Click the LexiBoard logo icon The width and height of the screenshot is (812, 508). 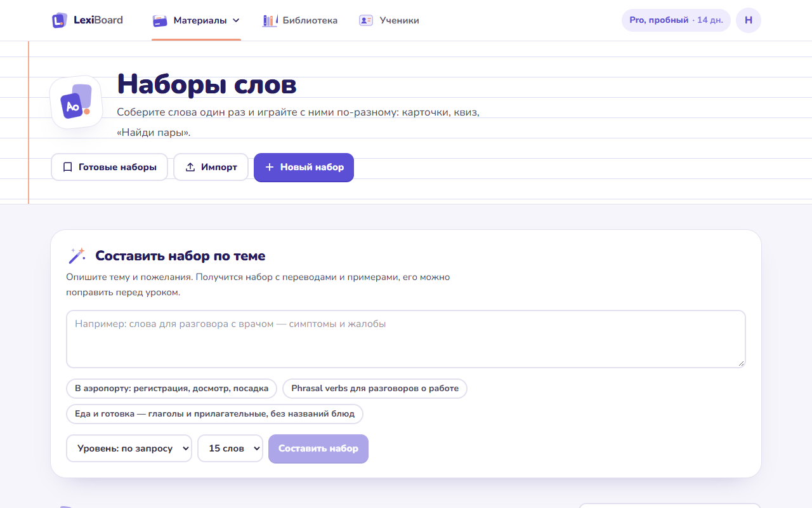click(x=60, y=20)
